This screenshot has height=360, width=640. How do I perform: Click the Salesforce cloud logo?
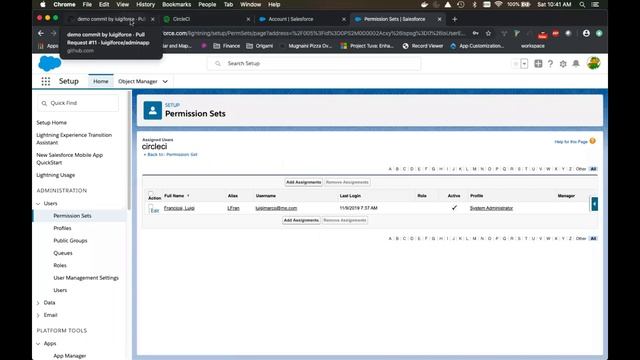[x=49, y=64]
